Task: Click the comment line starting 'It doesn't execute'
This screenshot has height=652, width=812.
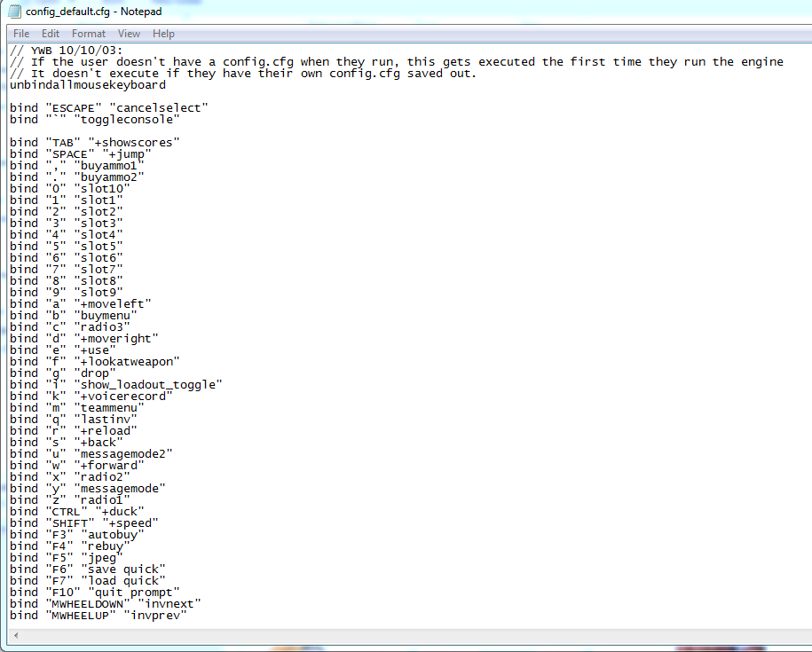Action: click(243, 74)
